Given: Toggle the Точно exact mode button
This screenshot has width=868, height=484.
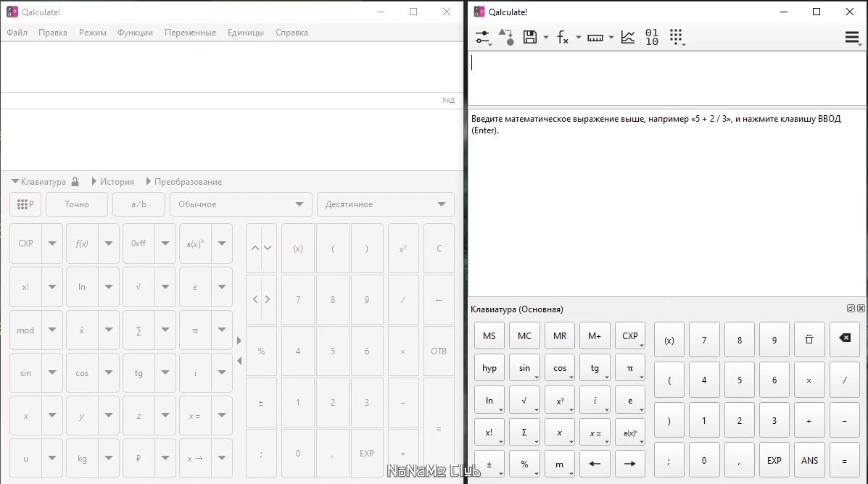Looking at the screenshot, I should point(77,204).
